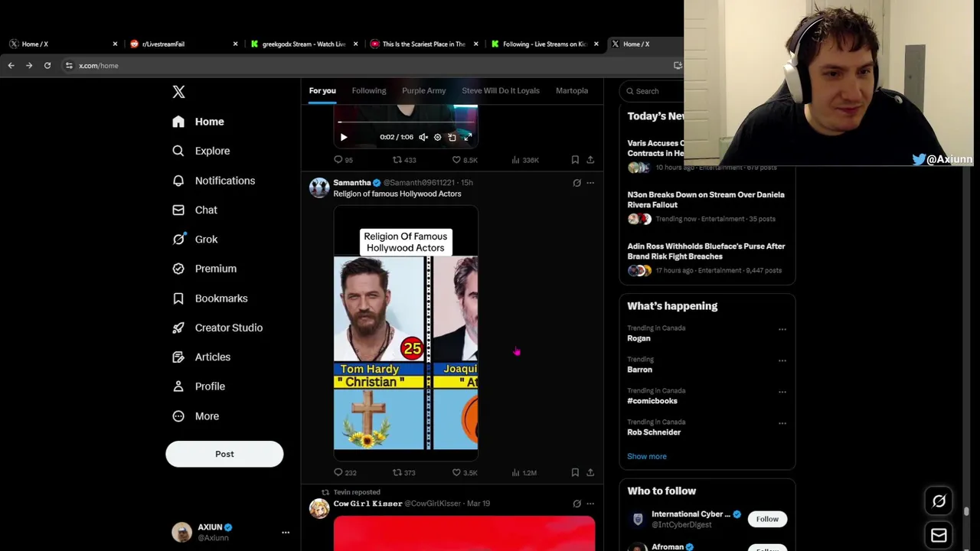The image size is (980, 551).
Task: Switch to the Following timeline tab
Action: (369, 90)
